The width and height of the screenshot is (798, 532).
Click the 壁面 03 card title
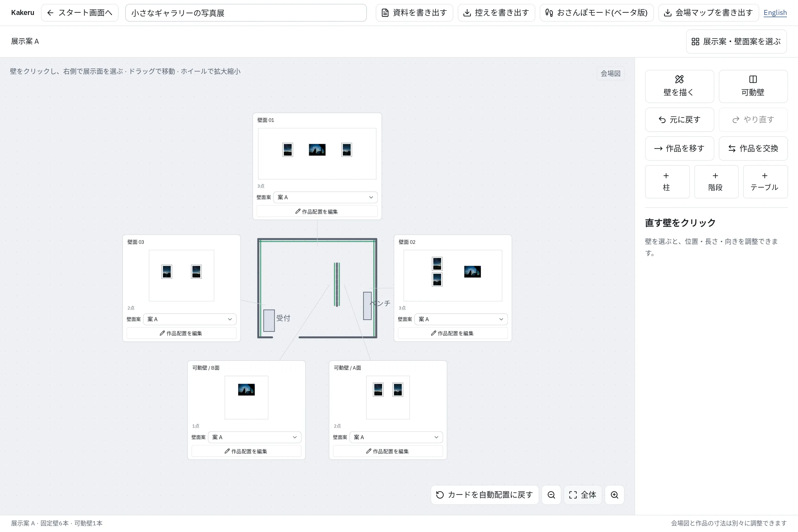tap(136, 242)
